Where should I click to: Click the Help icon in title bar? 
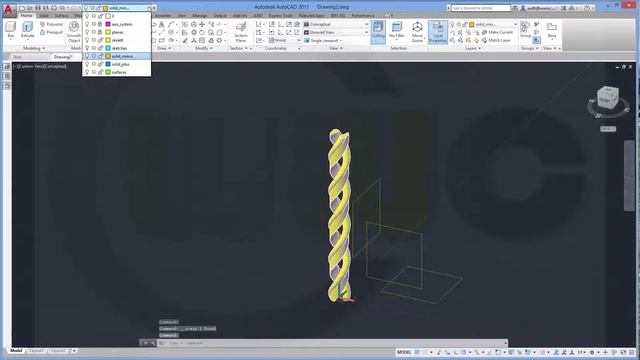(x=587, y=8)
